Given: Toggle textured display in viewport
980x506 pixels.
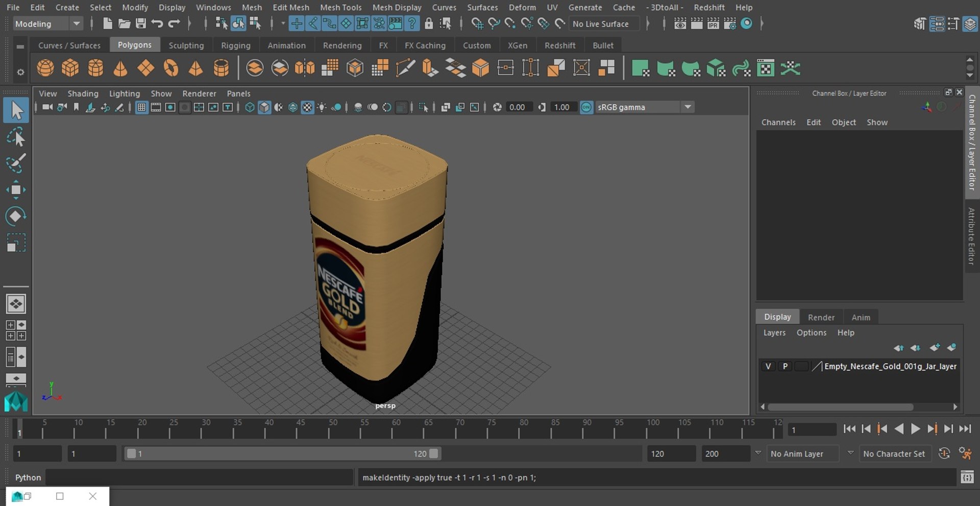Looking at the screenshot, I should click(x=307, y=107).
